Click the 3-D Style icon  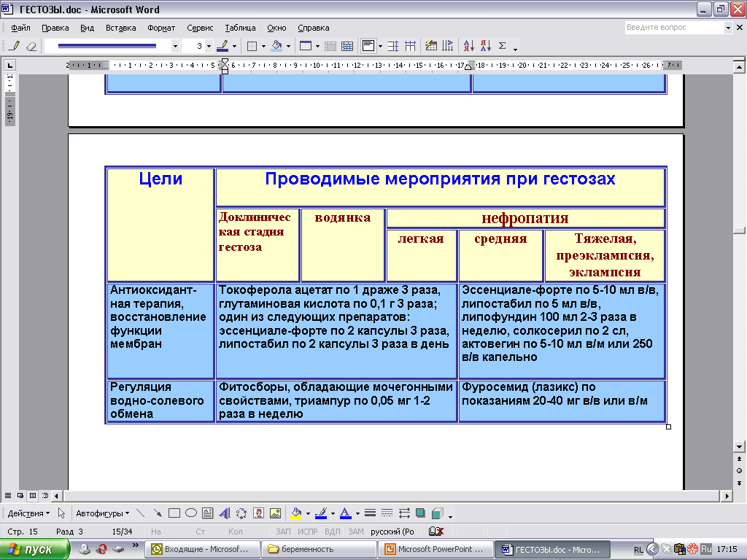pos(438,513)
